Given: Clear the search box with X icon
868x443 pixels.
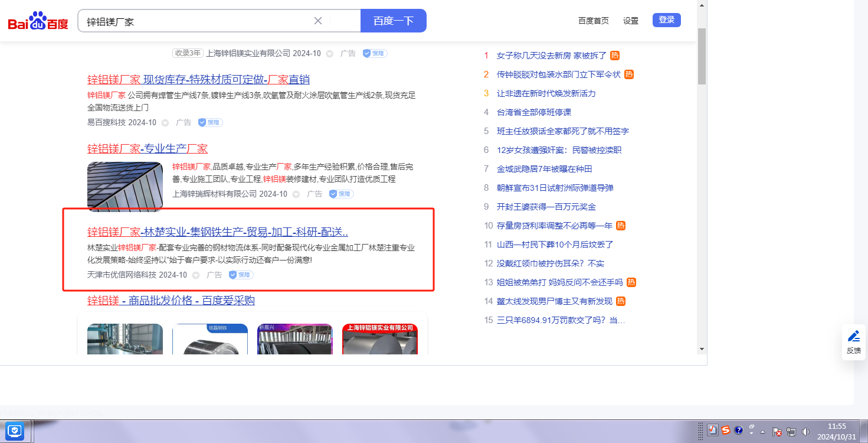Looking at the screenshot, I should point(318,21).
